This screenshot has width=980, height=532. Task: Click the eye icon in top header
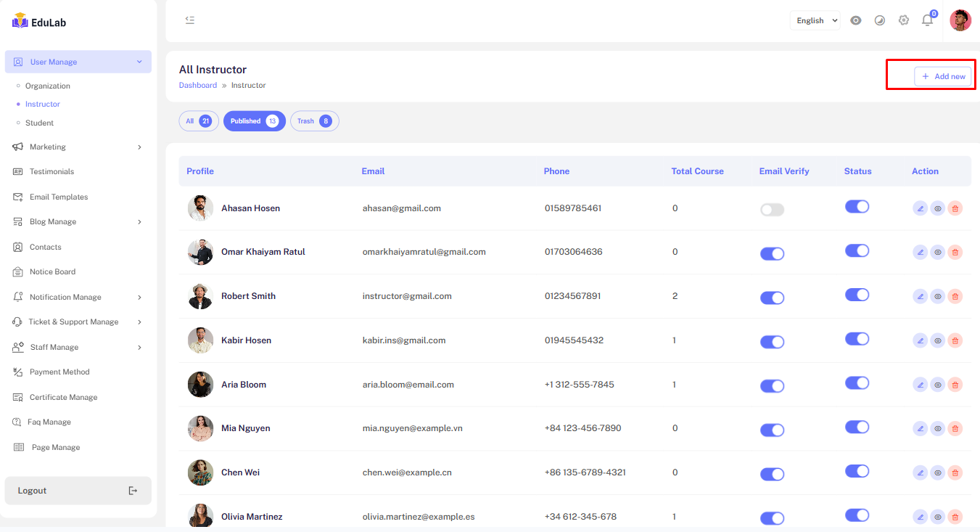pos(856,20)
